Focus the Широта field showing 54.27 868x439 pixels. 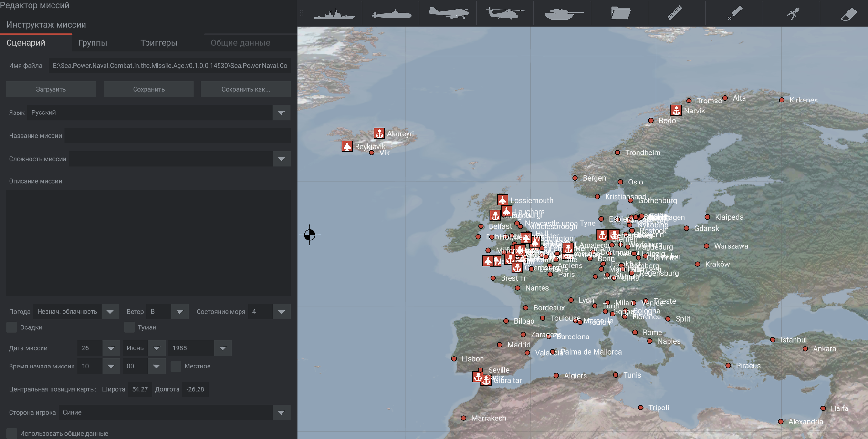pyautogui.click(x=140, y=389)
